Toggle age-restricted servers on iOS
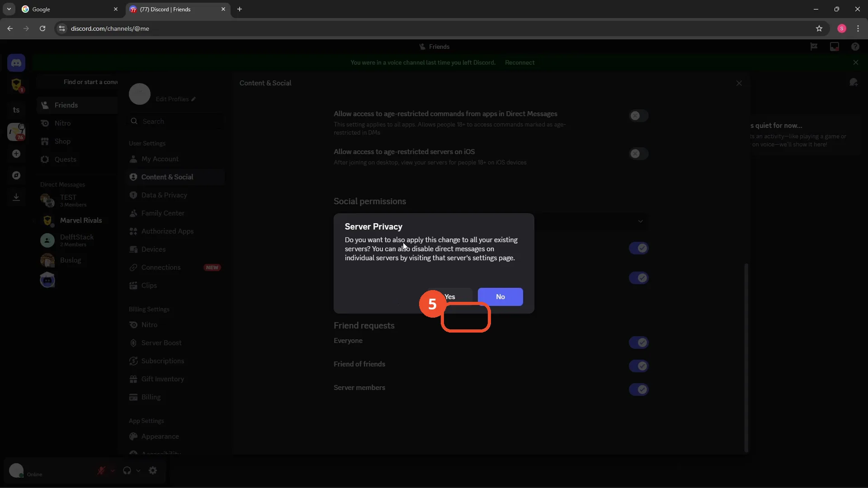The image size is (868, 488). point(638,154)
